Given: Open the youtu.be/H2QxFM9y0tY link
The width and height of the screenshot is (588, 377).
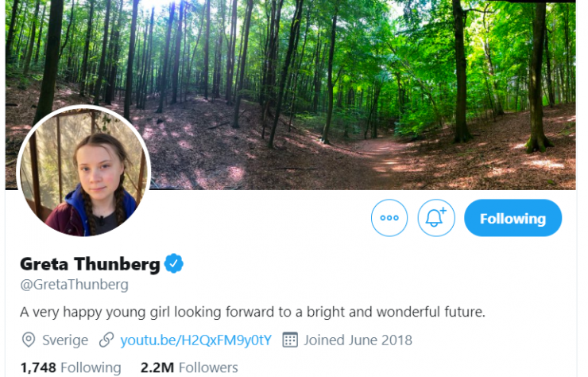Looking at the screenshot, I should tap(195, 340).
